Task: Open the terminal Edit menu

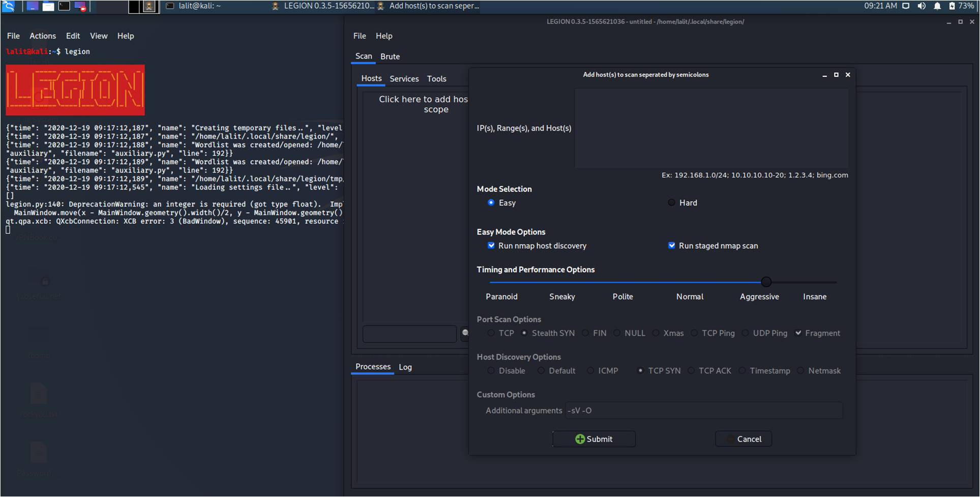Action: (x=73, y=36)
